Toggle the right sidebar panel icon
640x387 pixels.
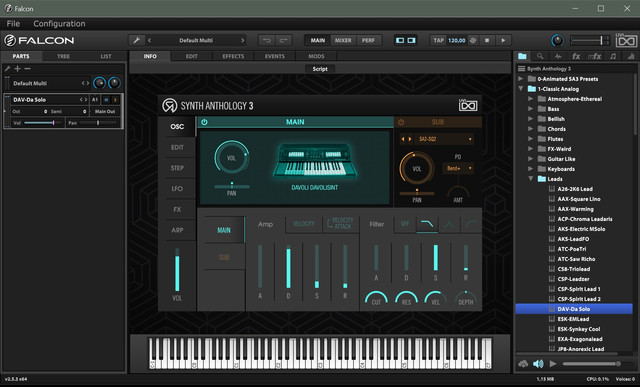point(411,40)
